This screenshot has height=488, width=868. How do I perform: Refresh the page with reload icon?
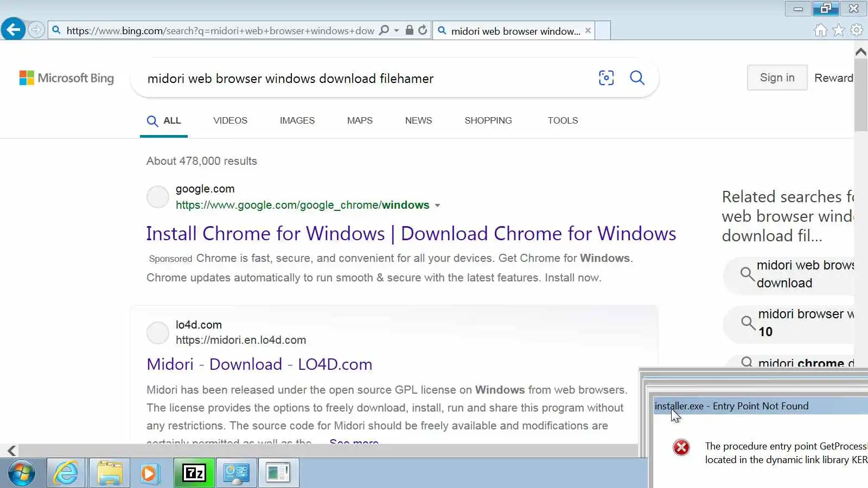[x=423, y=30]
